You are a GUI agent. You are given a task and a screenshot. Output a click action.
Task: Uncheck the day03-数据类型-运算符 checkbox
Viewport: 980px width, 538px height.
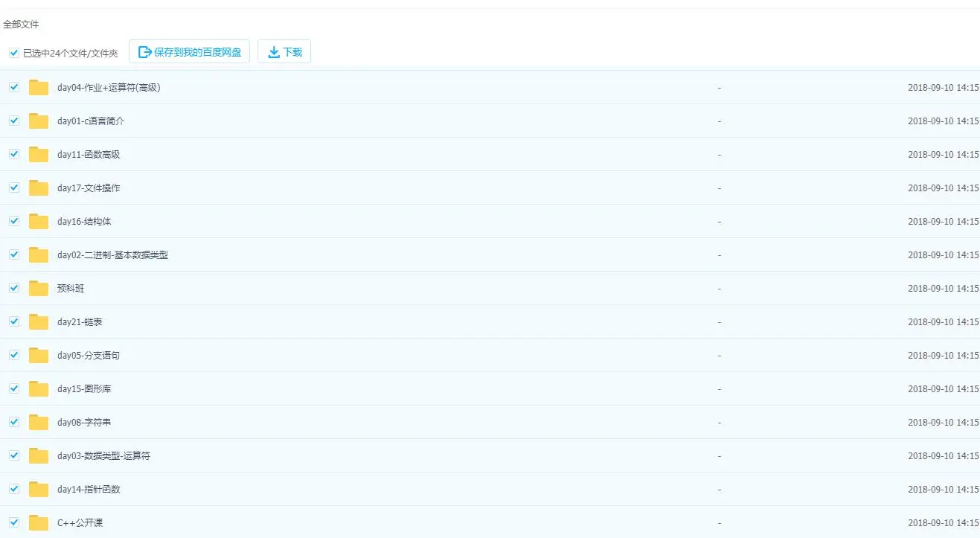point(14,455)
